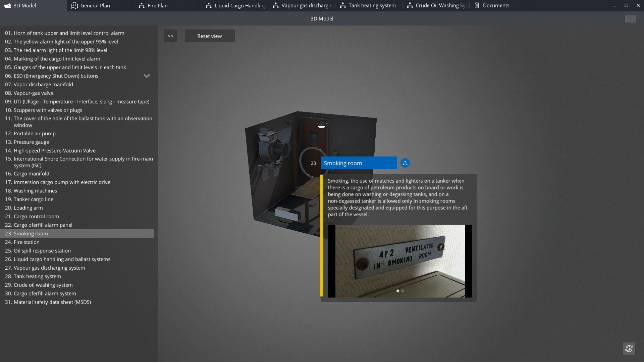Collapse the sidebar with << button
The height and width of the screenshot is (362, 644).
click(170, 36)
